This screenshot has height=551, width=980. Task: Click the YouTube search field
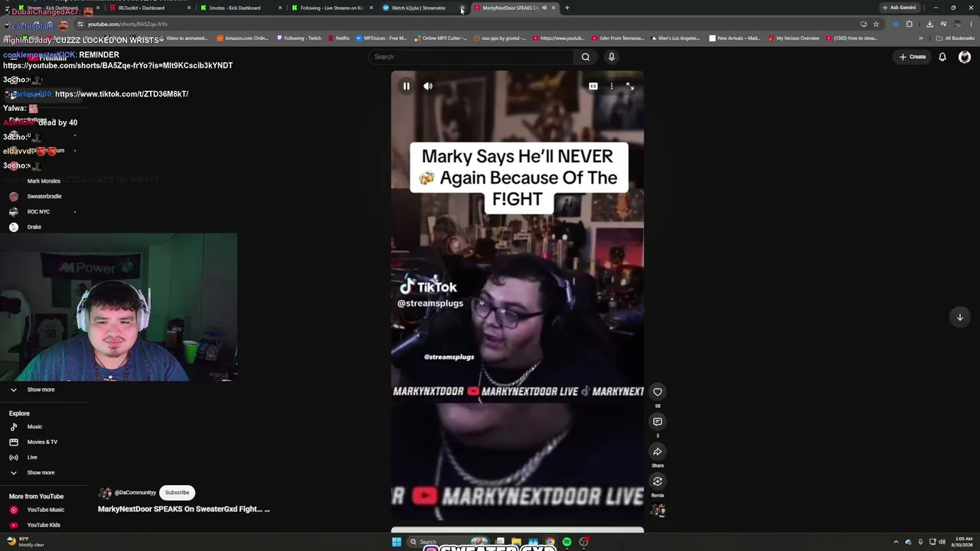tap(471, 57)
